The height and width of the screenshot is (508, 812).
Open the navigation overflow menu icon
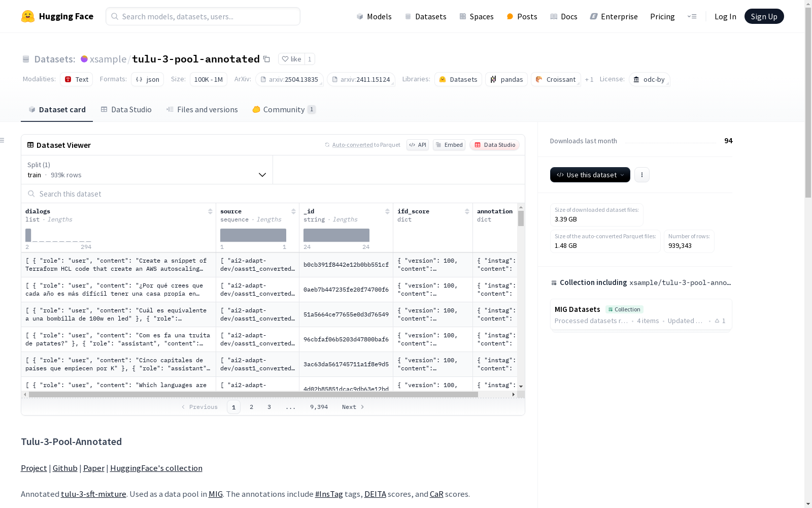(x=692, y=16)
